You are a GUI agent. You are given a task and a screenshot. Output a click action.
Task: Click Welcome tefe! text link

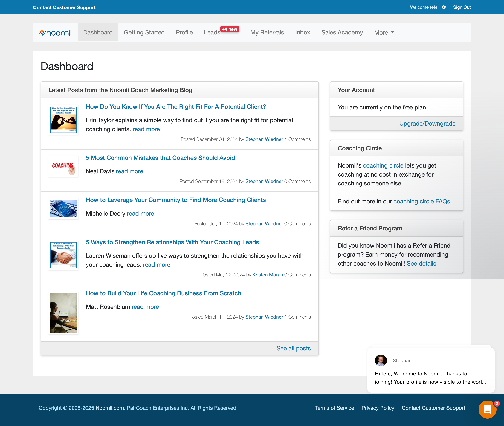(424, 7)
